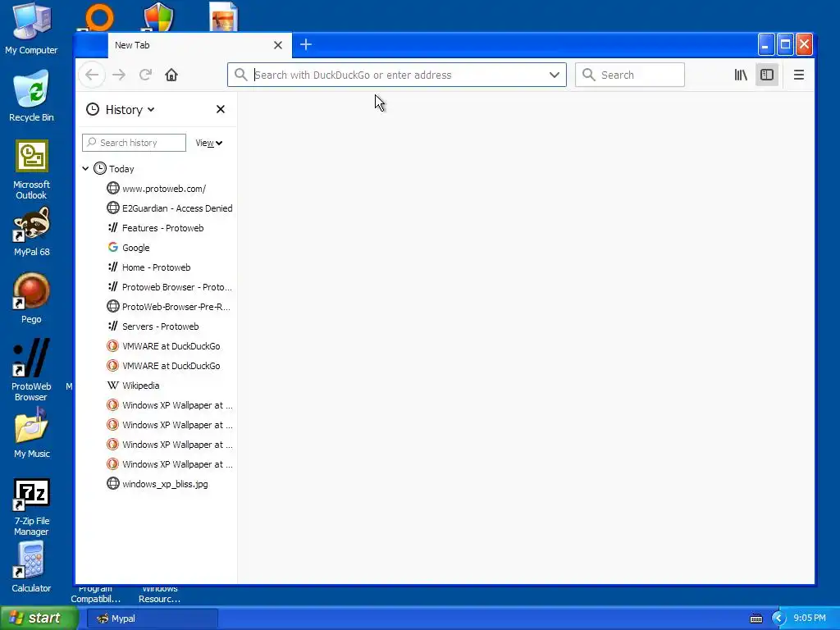Viewport: 840px width, 630px height.
Task: Click the Mypal taskbar button
Action: [153, 619]
